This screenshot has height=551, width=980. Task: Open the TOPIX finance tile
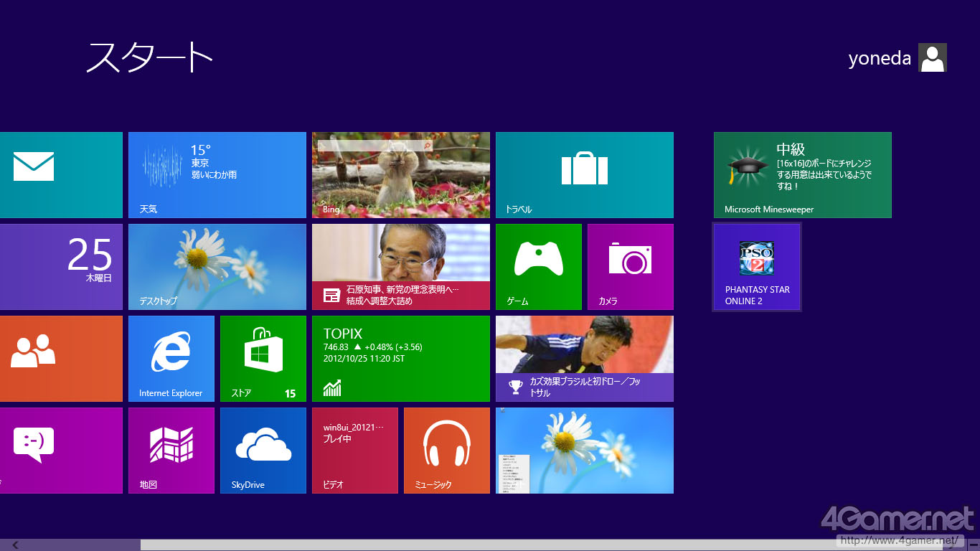coord(400,358)
